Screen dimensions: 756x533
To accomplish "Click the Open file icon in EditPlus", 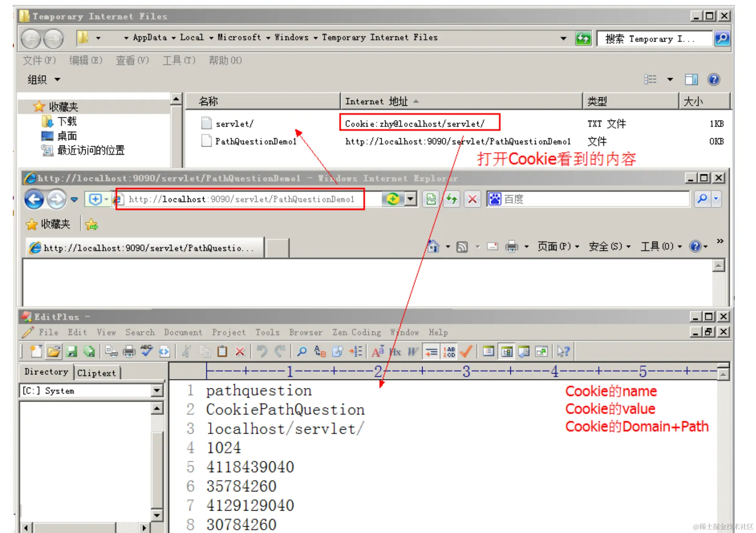I will [x=53, y=352].
